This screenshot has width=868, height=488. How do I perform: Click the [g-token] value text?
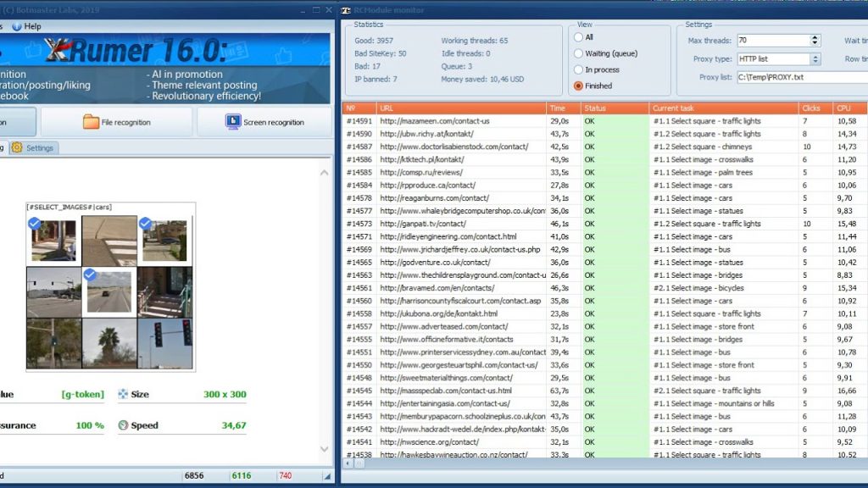click(82, 394)
